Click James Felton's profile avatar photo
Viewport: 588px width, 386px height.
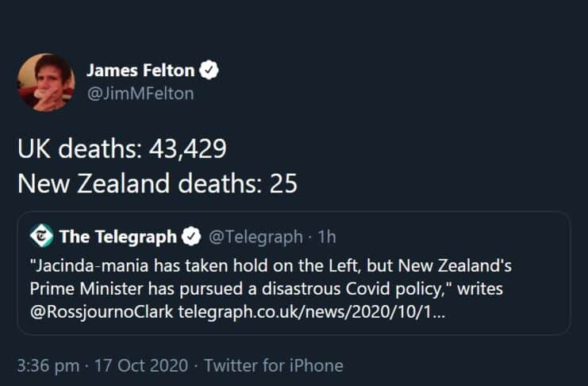(46, 83)
